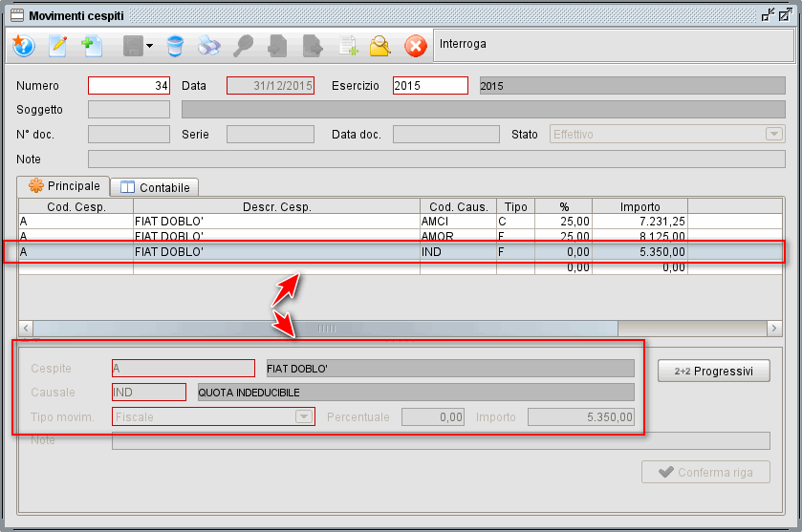Click the add-row document with plus icon
Screen dimensions: 802x532
tap(348, 46)
